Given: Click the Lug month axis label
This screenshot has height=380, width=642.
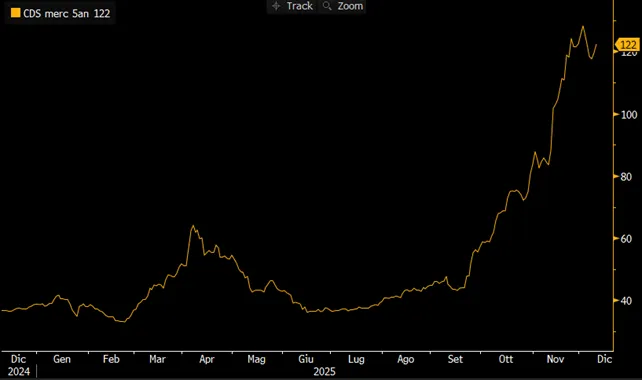Looking at the screenshot, I should [x=356, y=360].
